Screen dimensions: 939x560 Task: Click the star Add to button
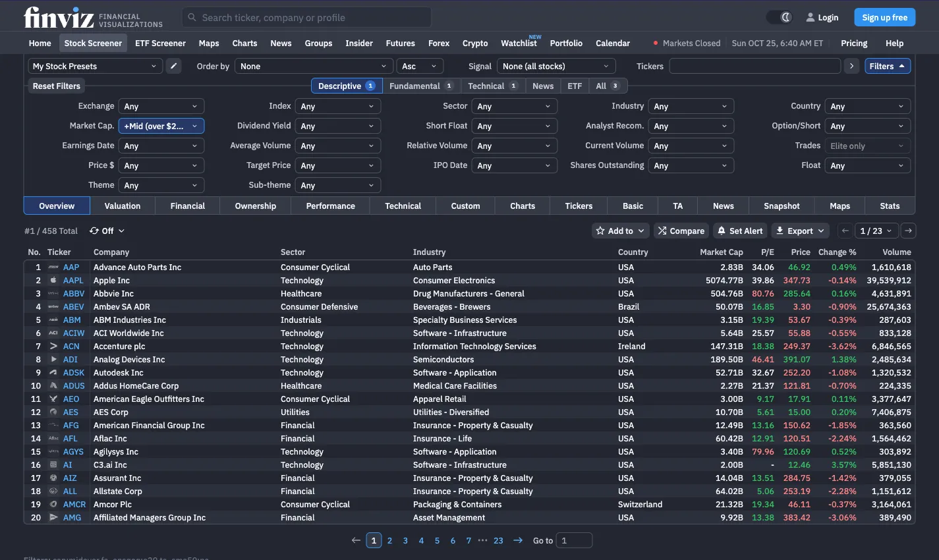point(620,231)
